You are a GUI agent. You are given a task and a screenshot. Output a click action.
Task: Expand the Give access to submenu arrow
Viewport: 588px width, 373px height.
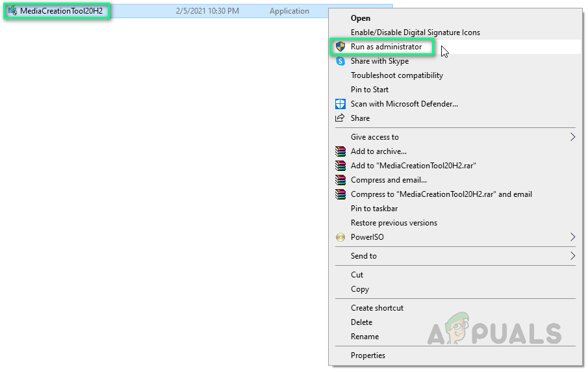[x=572, y=137]
